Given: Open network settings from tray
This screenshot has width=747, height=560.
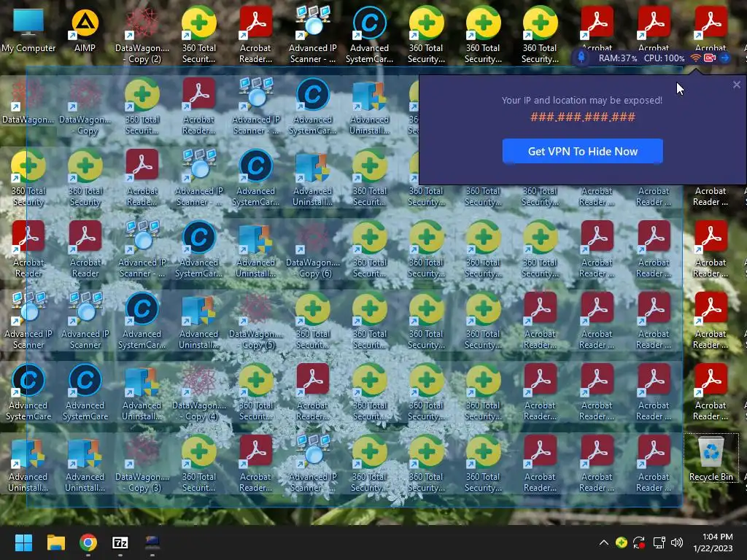Looking at the screenshot, I should [x=659, y=542].
